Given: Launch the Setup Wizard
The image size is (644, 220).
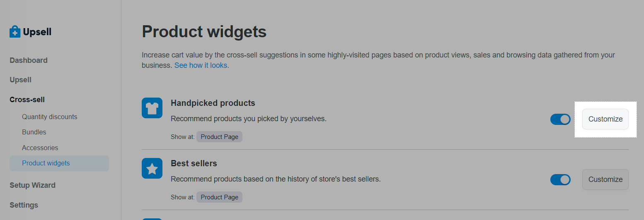Looking at the screenshot, I should (33, 185).
